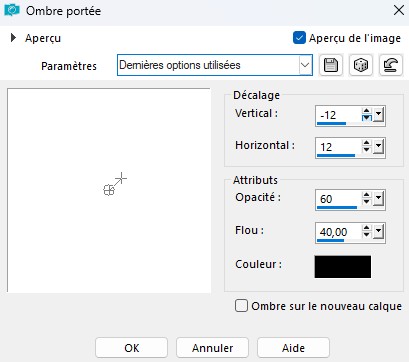Image resolution: width=409 pixels, height=362 pixels.
Task: Click the shadow offset crosshair in preview
Action: click(x=122, y=178)
